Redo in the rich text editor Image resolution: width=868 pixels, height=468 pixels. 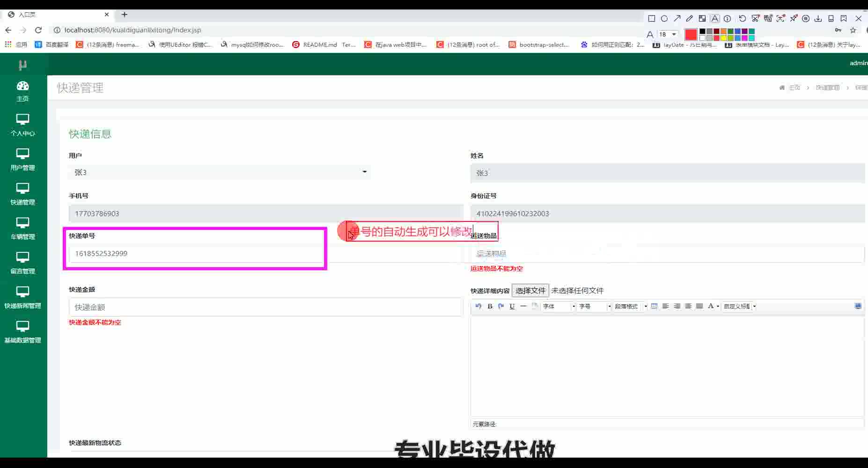point(501,307)
